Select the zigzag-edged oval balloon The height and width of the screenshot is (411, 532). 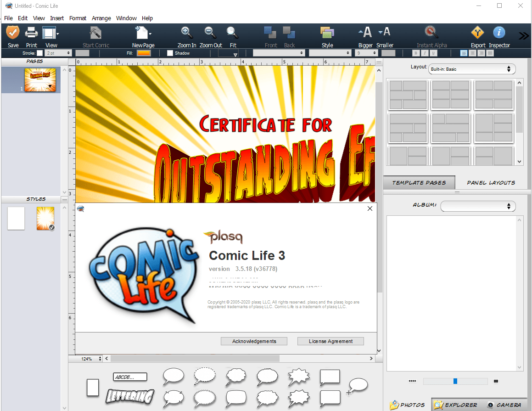click(205, 398)
